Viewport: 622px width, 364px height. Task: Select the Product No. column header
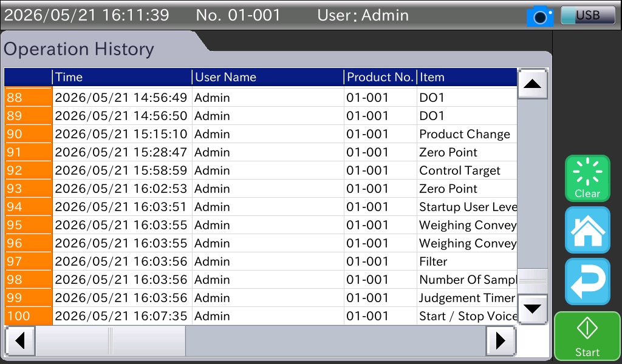point(380,77)
